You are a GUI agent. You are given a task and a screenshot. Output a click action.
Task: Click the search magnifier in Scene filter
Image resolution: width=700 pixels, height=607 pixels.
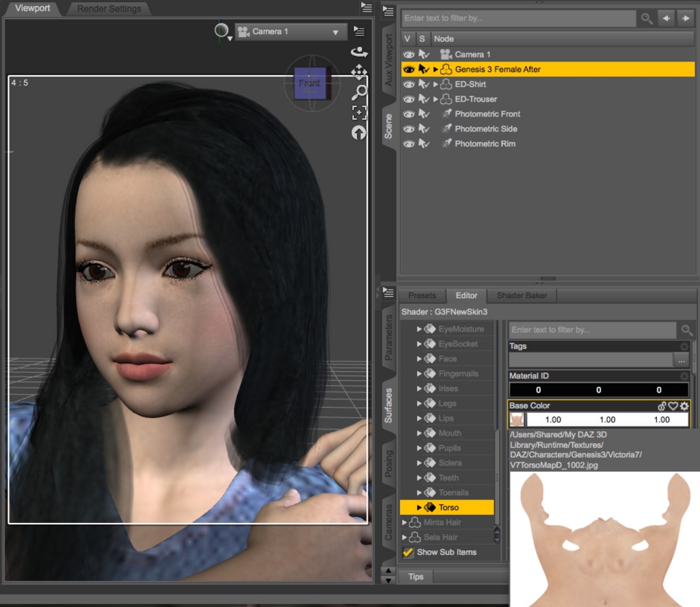pyautogui.click(x=645, y=18)
